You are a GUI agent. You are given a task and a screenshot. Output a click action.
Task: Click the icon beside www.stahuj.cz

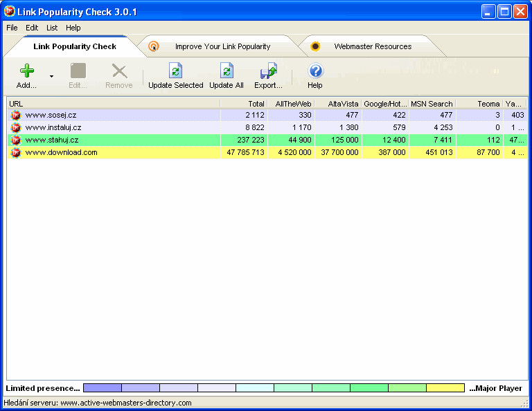pos(16,140)
